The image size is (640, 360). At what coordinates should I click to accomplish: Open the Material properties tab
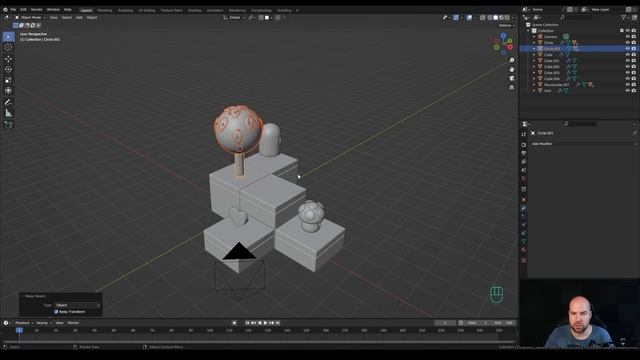(x=524, y=250)
